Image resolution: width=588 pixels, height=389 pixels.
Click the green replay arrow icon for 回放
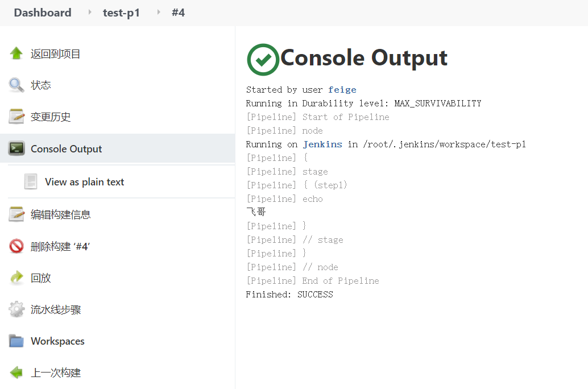pyautogui.click(x=16, y=278)
